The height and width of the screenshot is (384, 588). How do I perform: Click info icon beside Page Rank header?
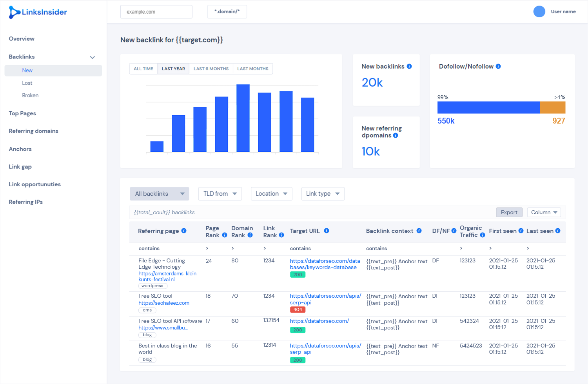point(225,235)
